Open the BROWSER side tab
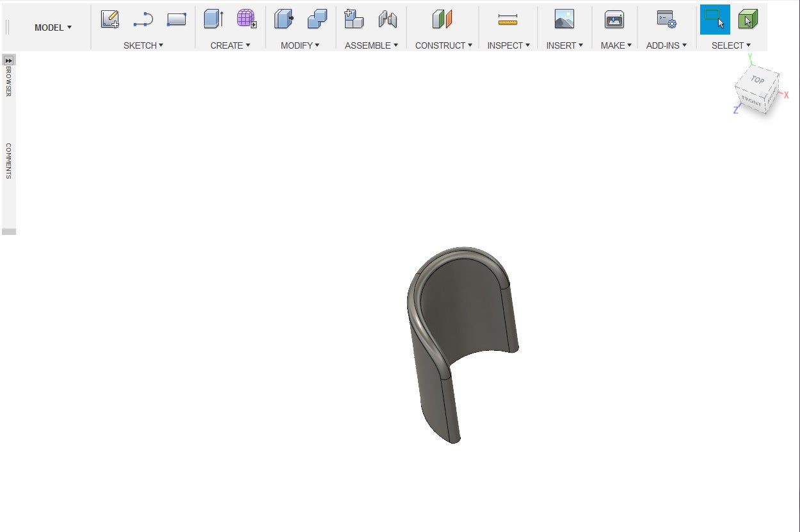The height and width of the screenshot is (532, 800). [x=9, y=81]
